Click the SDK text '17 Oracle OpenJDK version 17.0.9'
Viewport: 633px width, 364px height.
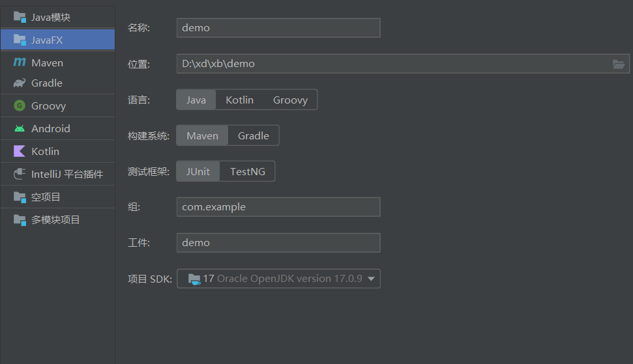pos(282,279)
